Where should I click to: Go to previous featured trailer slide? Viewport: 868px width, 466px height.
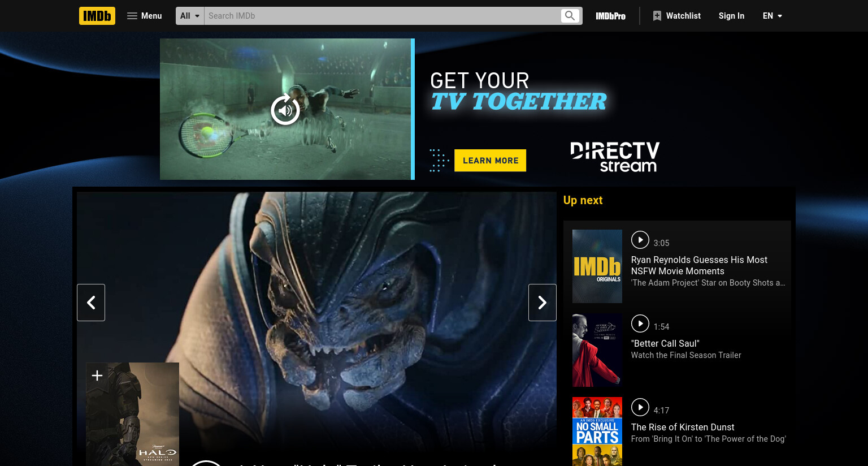click(91, 303)
